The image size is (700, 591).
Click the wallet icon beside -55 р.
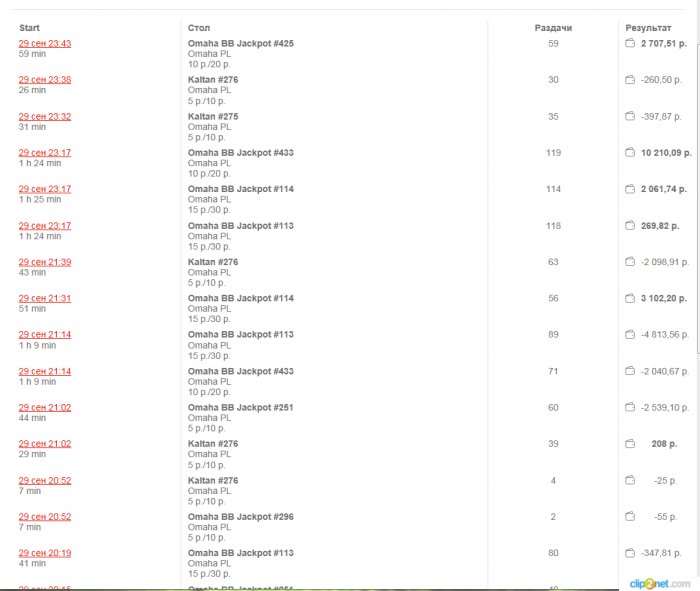coord(629,516)
